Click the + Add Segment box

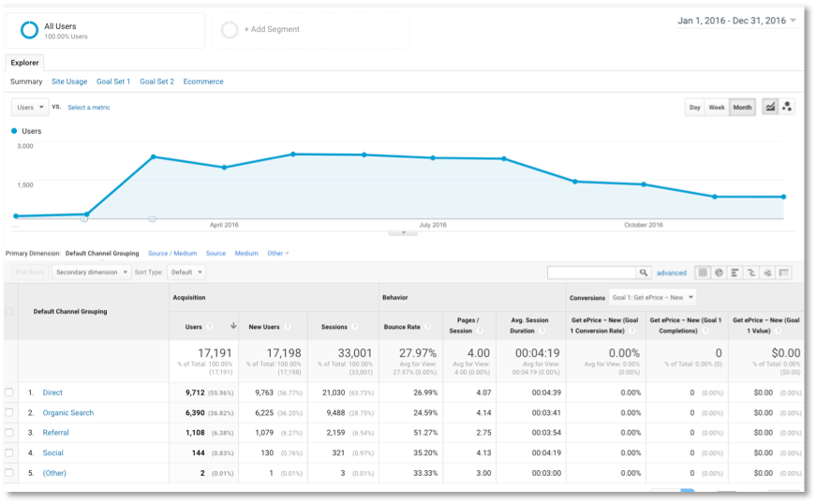310,30
